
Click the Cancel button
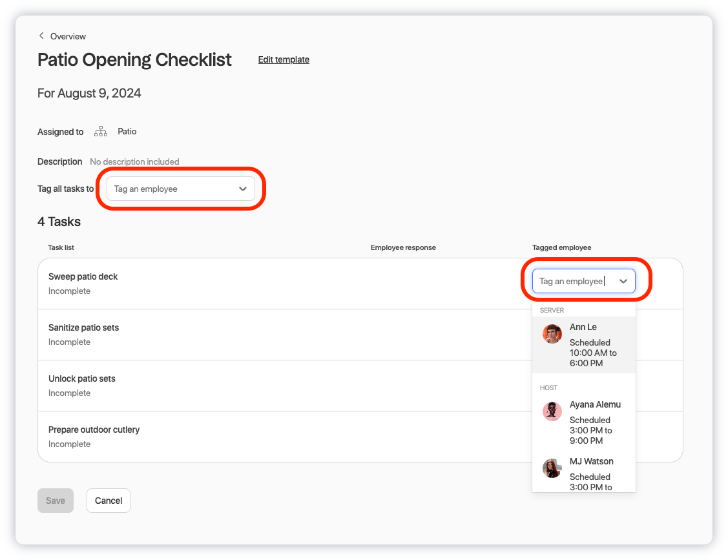109,501
